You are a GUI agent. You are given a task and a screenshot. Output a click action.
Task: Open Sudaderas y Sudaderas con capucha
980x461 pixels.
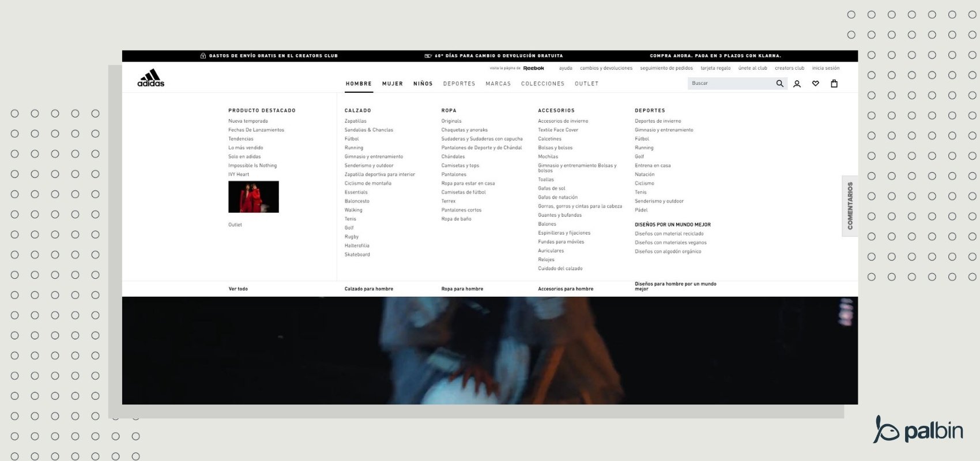481,139
